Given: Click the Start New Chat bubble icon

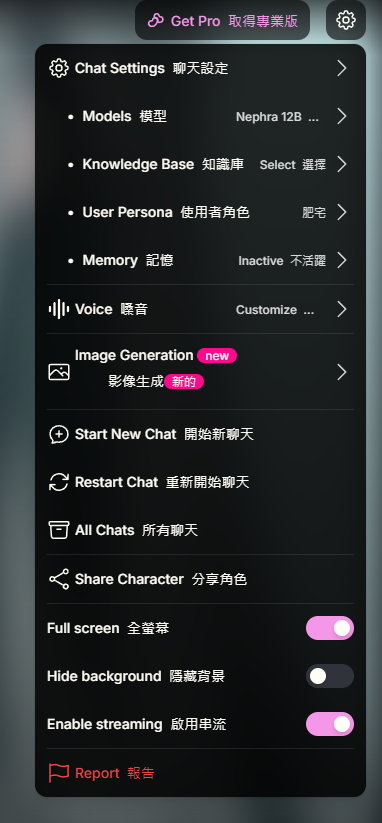Looking at the screenshot, I should [59, 435].
